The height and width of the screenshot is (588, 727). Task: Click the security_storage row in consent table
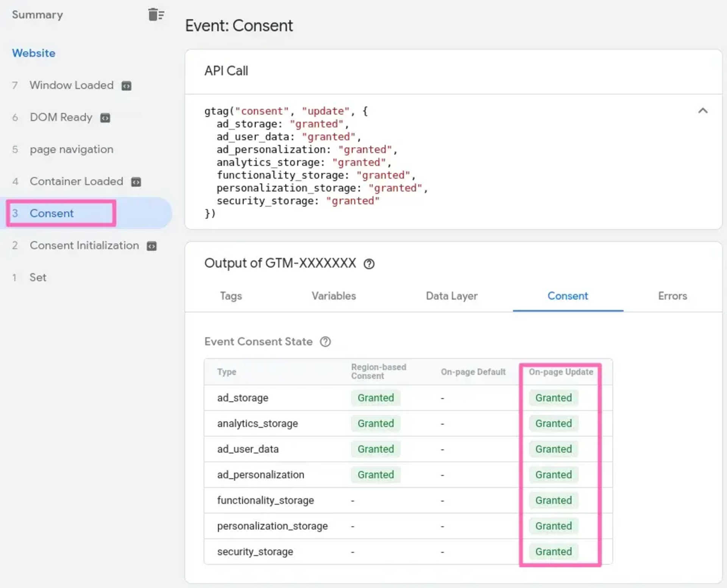point(255,552)
